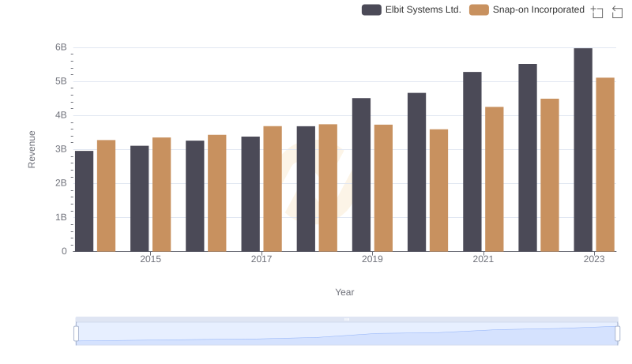Click the tan Snap-on legend swatch

click(x=480, y=9)
